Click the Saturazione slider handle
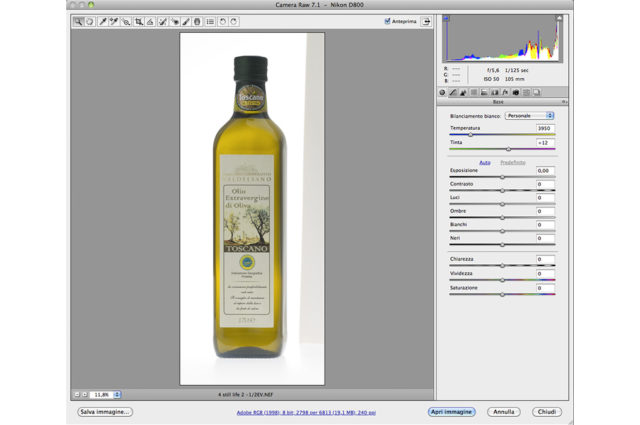 click(x=502, y=294)
